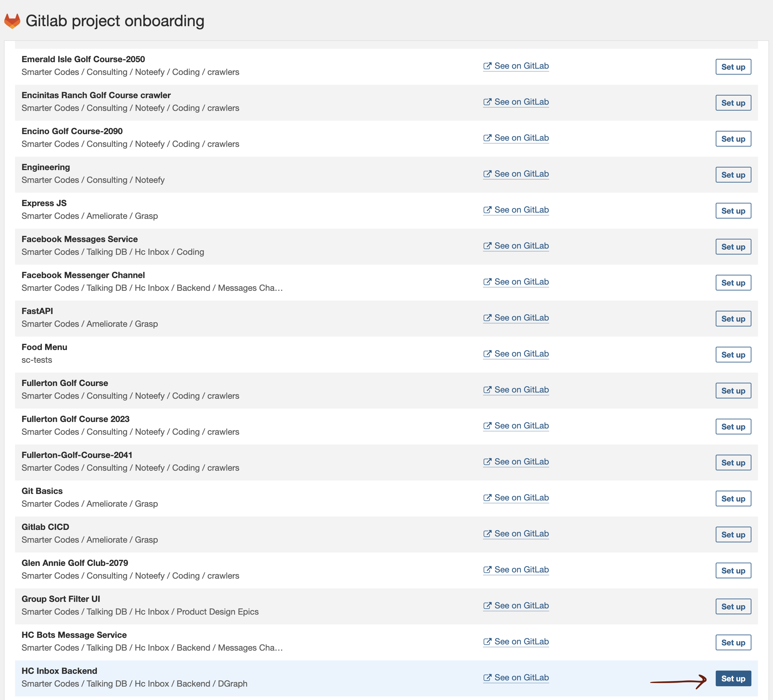Image resolution: width=773 pixels, height=700 pixels.
Task: Select the 'Food Menu' project name
Action: click(45, 347)
